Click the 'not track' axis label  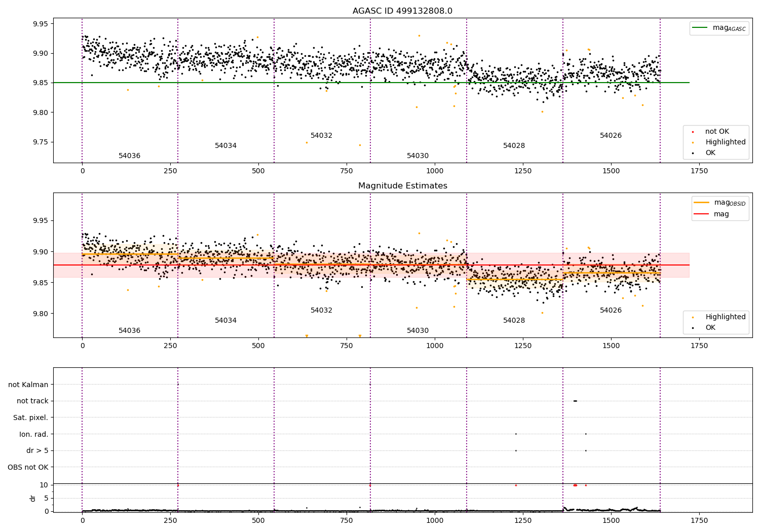32,401
